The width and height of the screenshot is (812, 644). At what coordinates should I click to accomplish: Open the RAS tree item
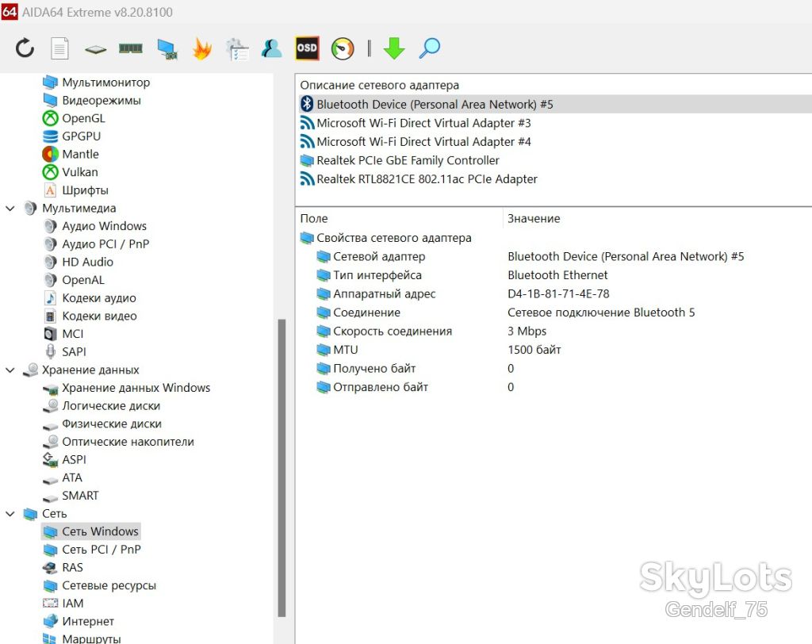click(x=63, y=568)
